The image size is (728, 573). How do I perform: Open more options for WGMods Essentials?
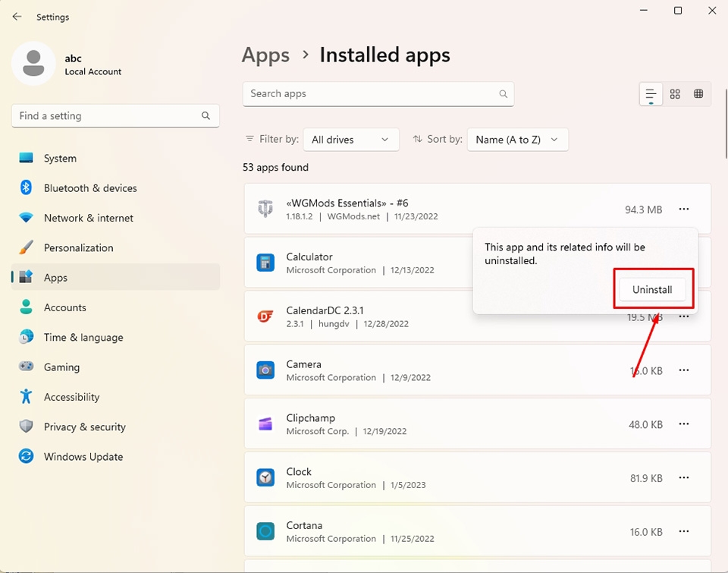(684, 209)
